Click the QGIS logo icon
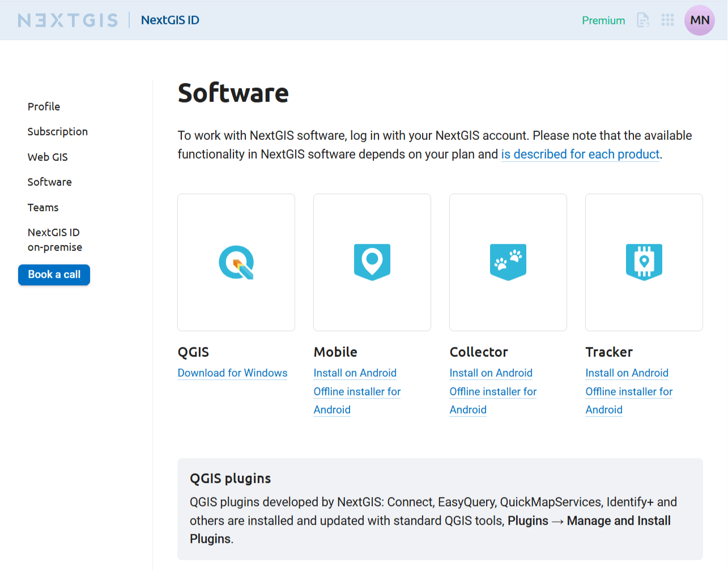The image size is (728, 571). coord(236,262)
